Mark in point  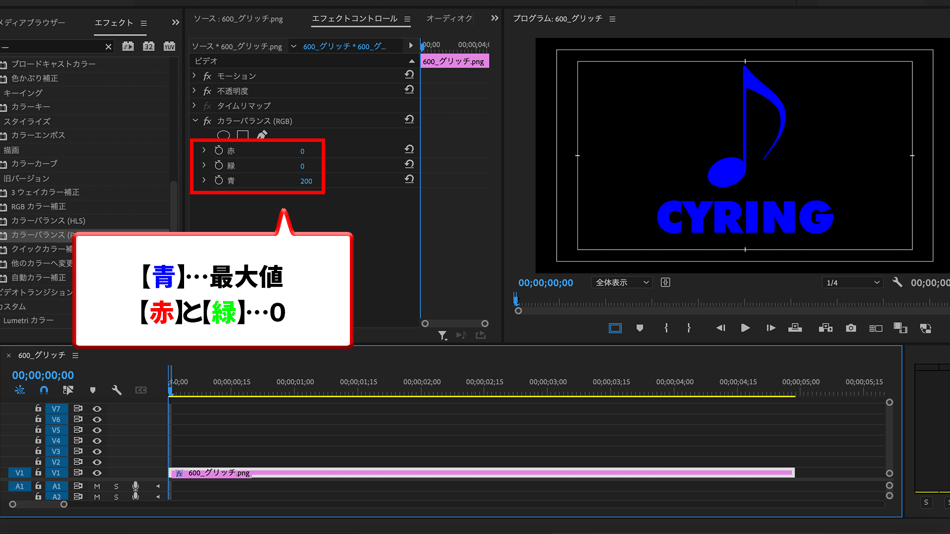click(x=666, y=328)
